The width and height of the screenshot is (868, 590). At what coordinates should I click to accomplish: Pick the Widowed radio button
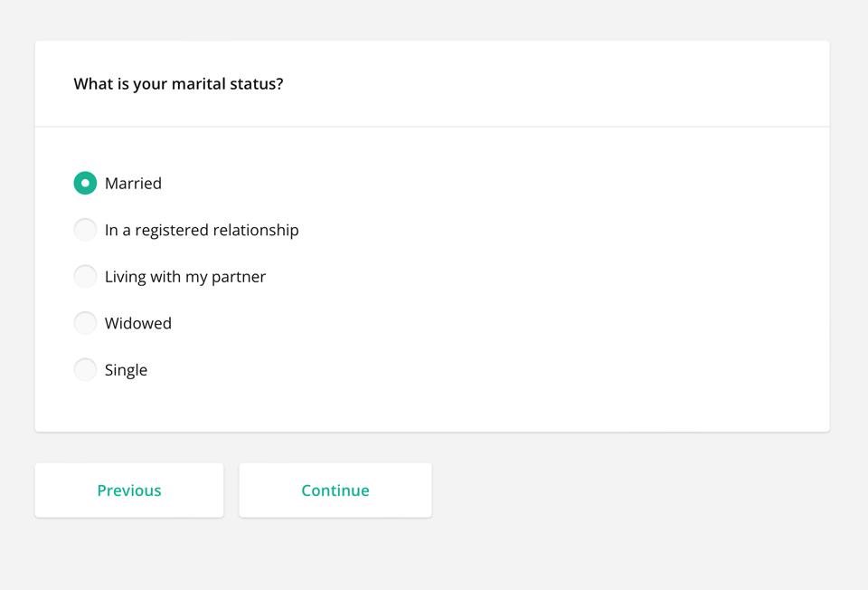coord(85,323)
